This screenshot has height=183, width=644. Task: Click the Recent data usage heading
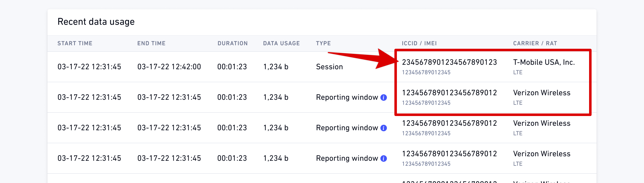pyautogui.click(x=96, y=22)
